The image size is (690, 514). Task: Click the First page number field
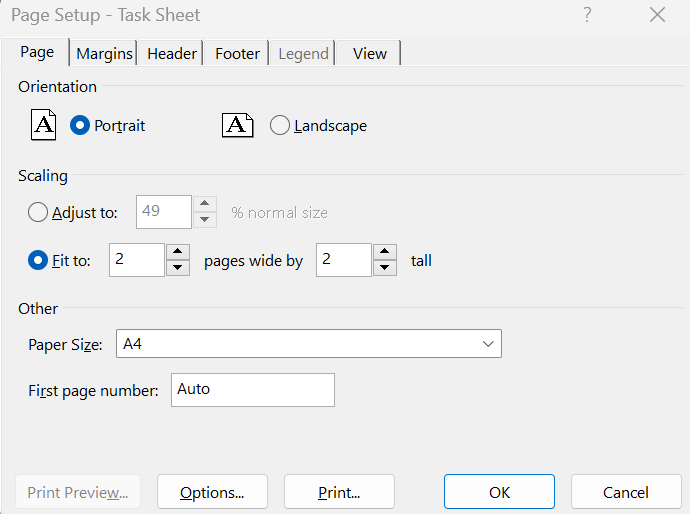253,390
